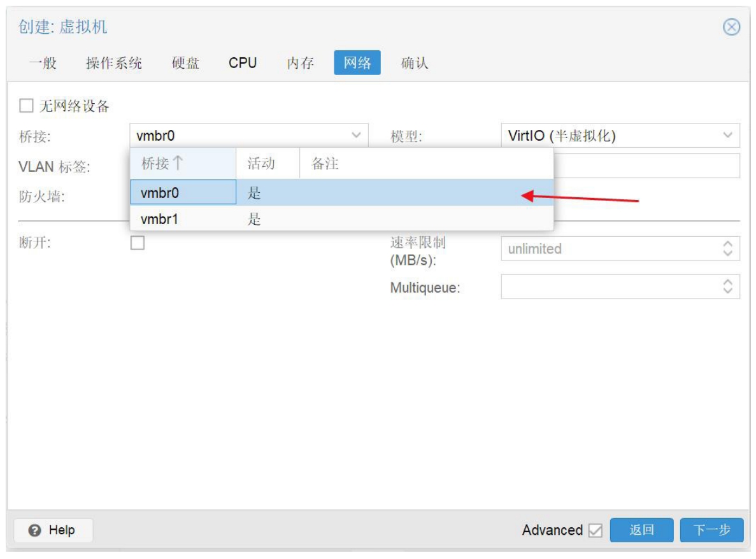Open the 模型 VirtIO dropdown
This screenshot has width=756, height=559.
[727, 136]
